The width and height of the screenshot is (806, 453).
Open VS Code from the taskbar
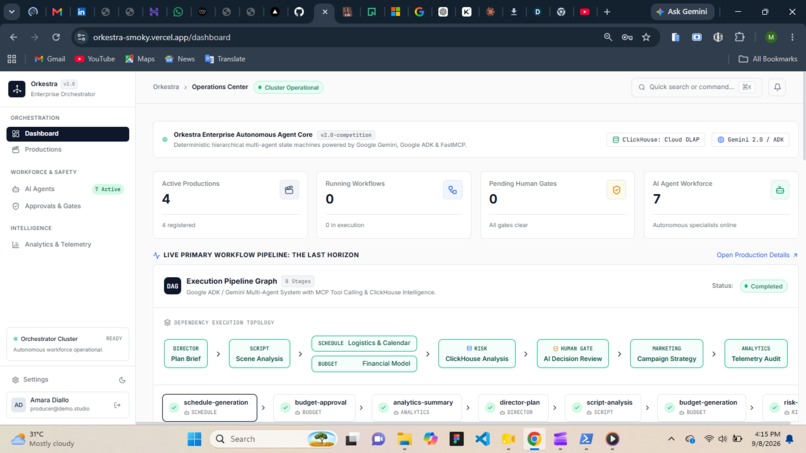click(x=483, y=439)
